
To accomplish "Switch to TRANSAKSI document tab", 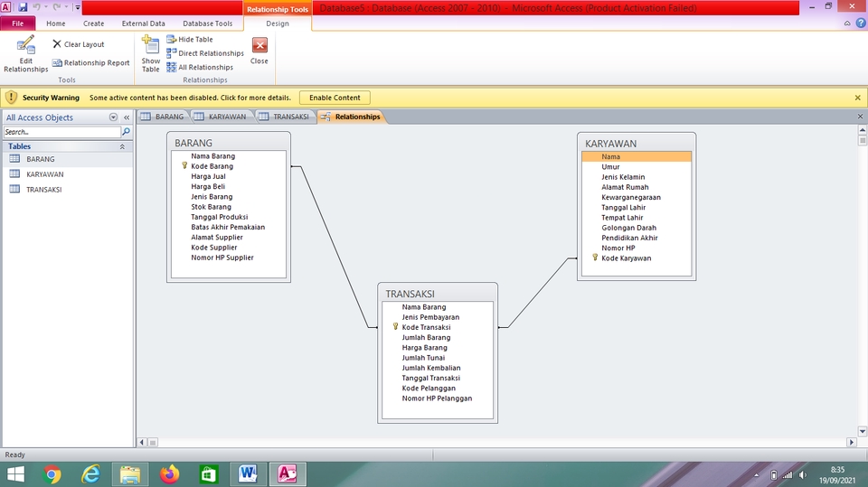I will [x=285, y=117].
